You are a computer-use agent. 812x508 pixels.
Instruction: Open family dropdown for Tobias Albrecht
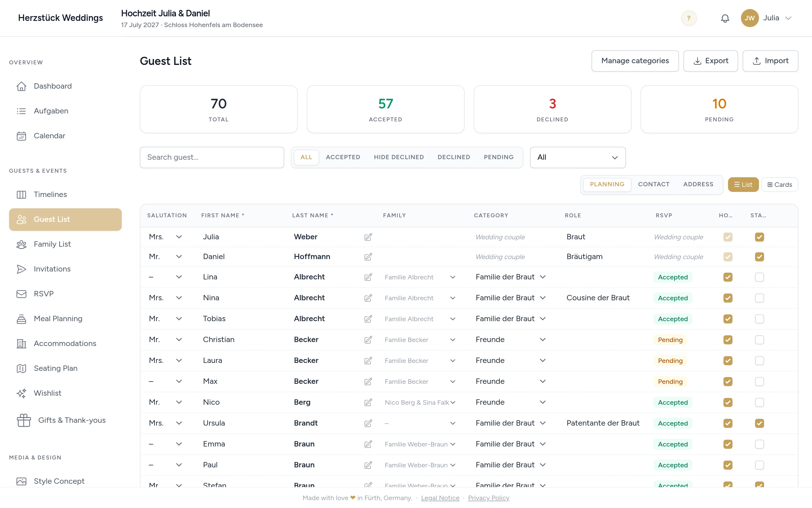[453, 319]
